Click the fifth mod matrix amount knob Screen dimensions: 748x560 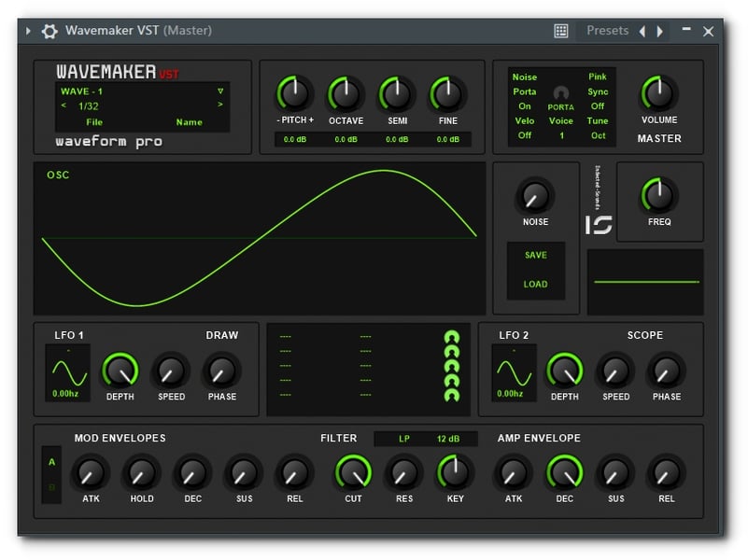[x=451, y=395]
